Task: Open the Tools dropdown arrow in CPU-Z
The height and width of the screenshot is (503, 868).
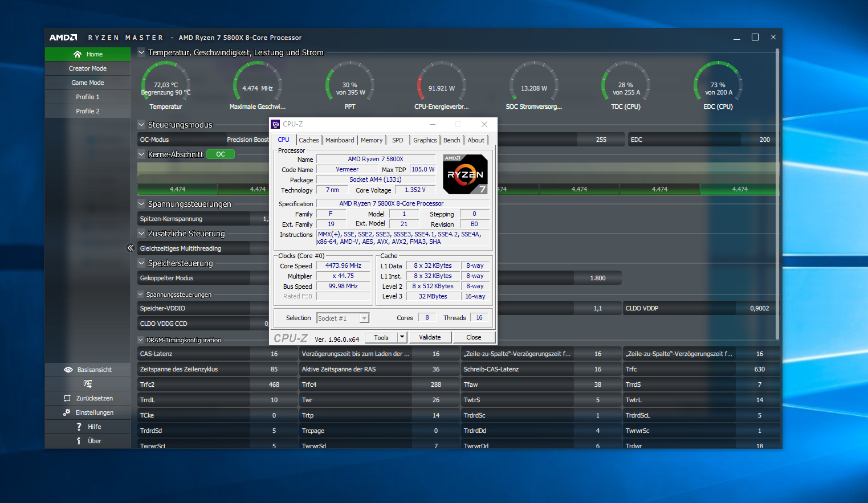Action: [402, 337]
